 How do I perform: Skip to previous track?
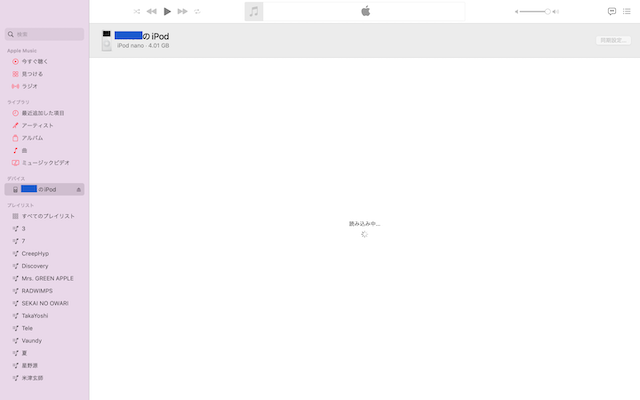(x=151, y=11)
